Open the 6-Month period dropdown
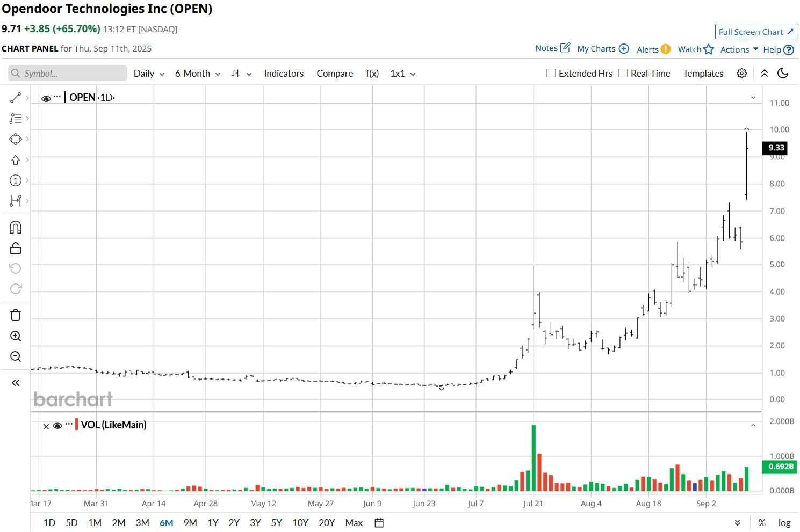 tap(198, 74)
